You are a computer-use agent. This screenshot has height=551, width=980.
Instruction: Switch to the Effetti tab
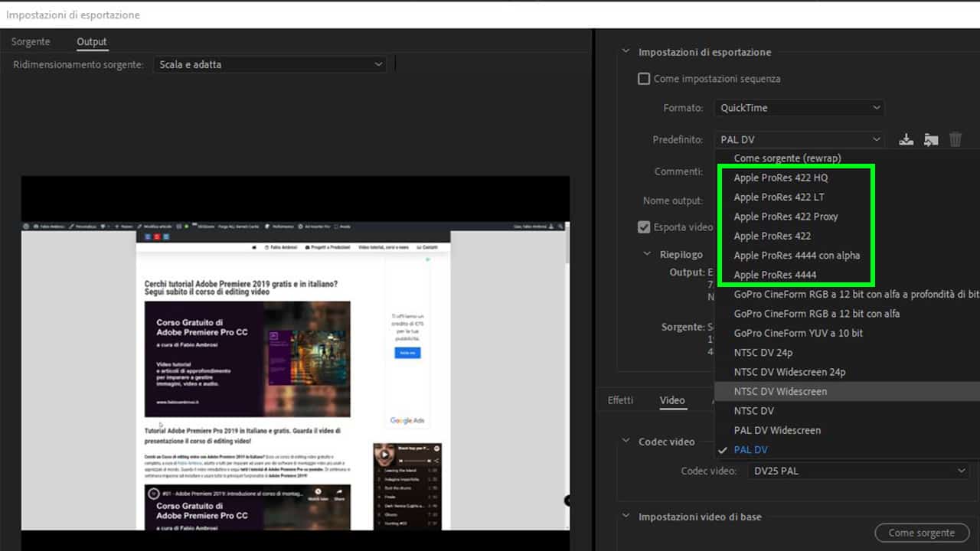click(x=620, y=400)
